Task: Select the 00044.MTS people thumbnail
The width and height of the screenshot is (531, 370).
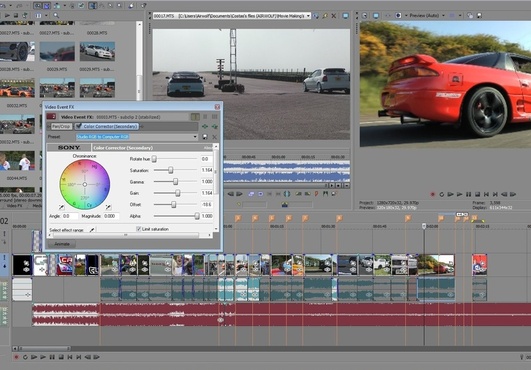Action: click(17, 161)
